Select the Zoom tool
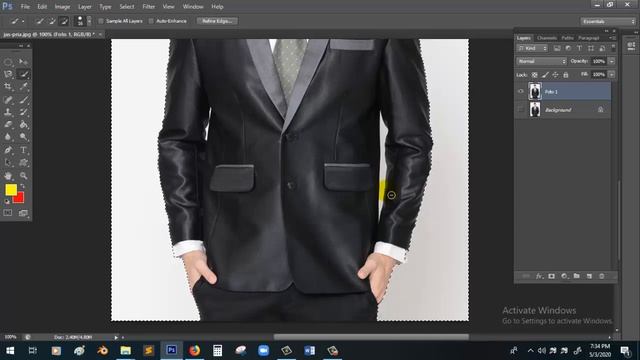Viewport: 640px width, 360px height. tap(23, 176)
